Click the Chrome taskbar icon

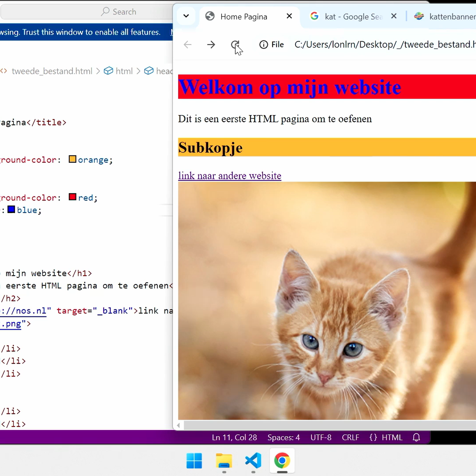click(x=282, y=461)
